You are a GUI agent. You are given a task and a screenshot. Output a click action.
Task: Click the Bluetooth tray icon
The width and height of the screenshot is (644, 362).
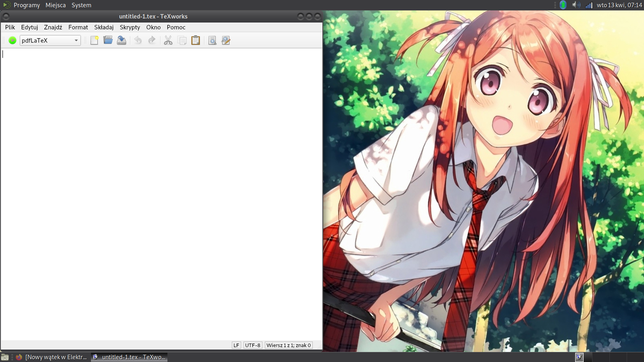click(563, 5)
